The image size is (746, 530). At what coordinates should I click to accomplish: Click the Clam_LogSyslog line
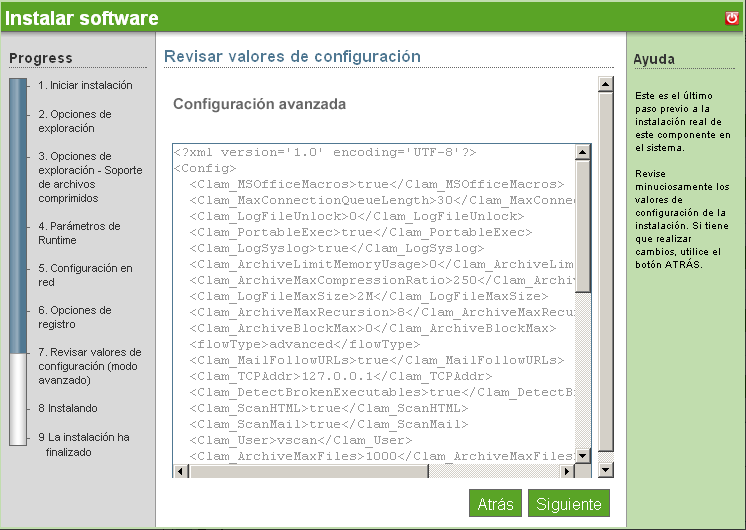336,248
